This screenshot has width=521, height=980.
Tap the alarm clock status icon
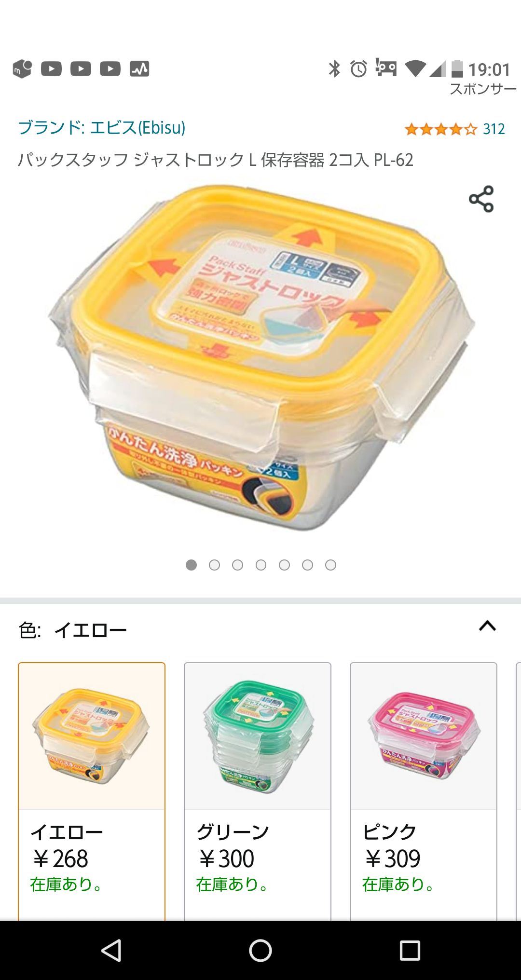click(x=358, y=69)
